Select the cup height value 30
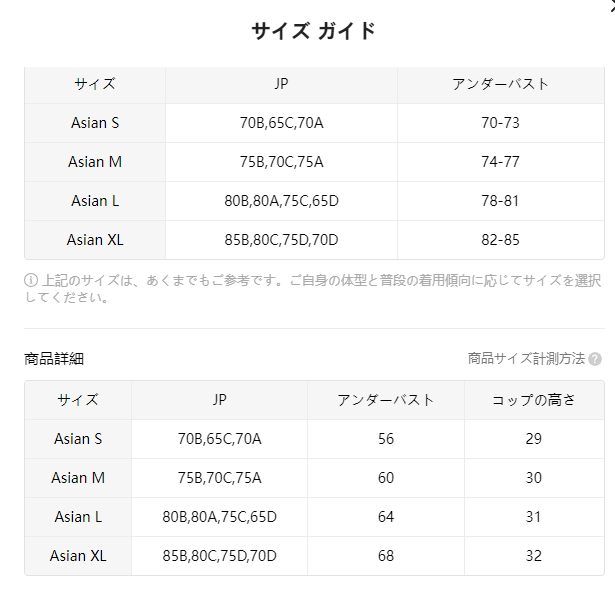This screenshot has width=615, height=597. click(x=534, y=478)
